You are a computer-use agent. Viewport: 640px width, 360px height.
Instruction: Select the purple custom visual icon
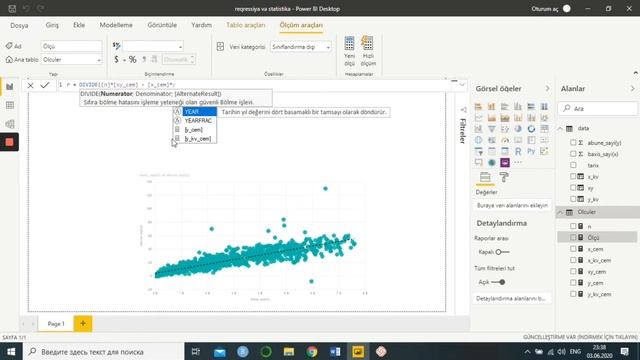(x=505, y=162)
